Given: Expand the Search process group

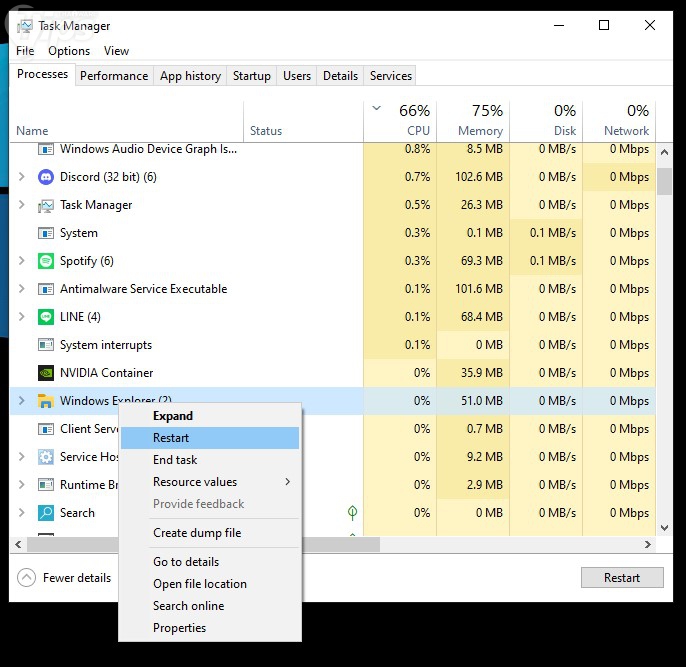Looking at the screenshot, I should click(21, 513).
